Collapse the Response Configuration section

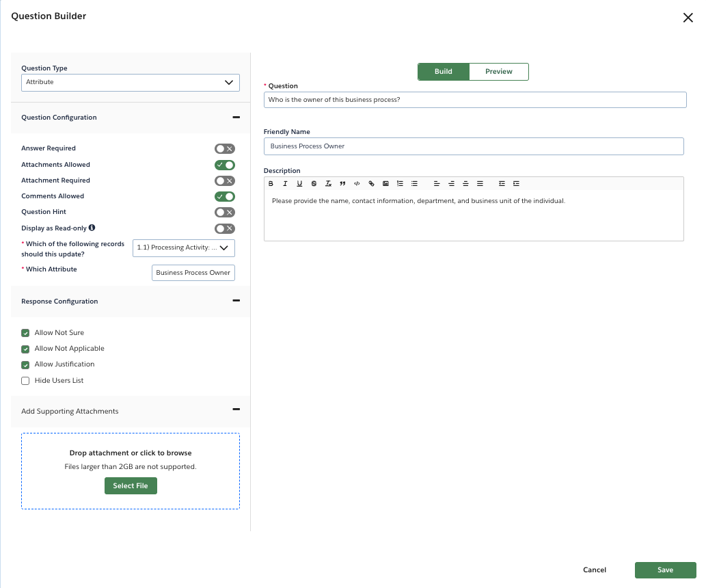(x=236, y=301)
